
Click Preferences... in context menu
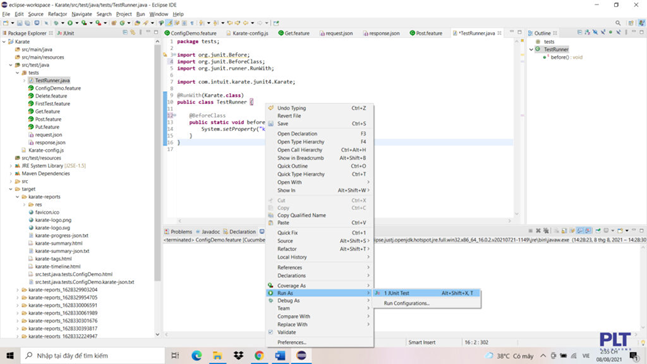pos(320,342)
